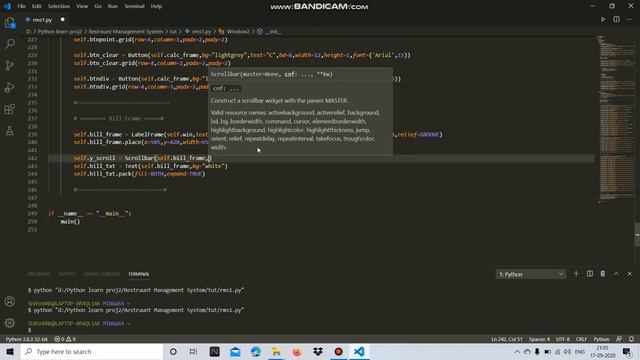This screenshot has height=360, width=640.
Task: Switch to the Problems panel tab
Action: point(39,274)
